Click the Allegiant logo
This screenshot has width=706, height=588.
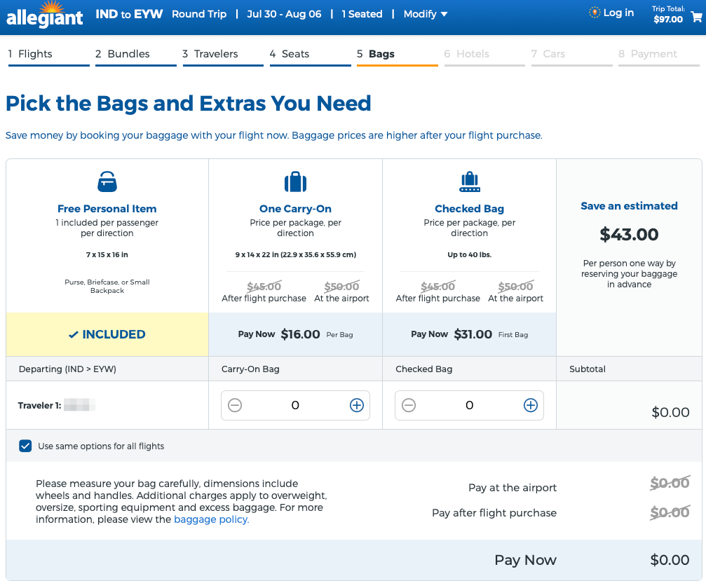click(45, 17)
